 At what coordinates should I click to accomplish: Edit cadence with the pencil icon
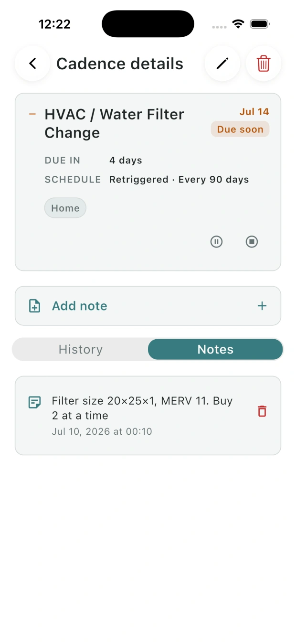coord(222,64)
